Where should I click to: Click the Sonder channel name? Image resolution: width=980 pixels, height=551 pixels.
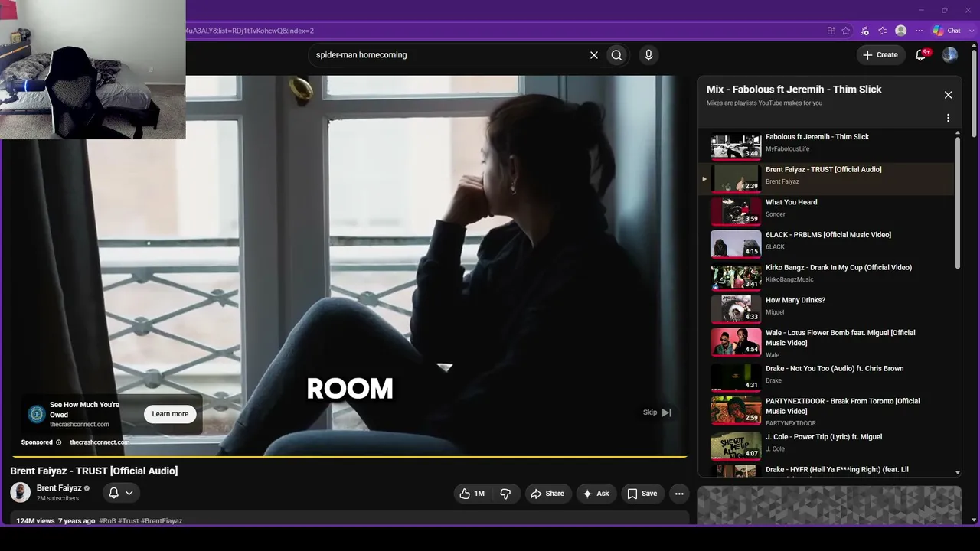[776, 214]
